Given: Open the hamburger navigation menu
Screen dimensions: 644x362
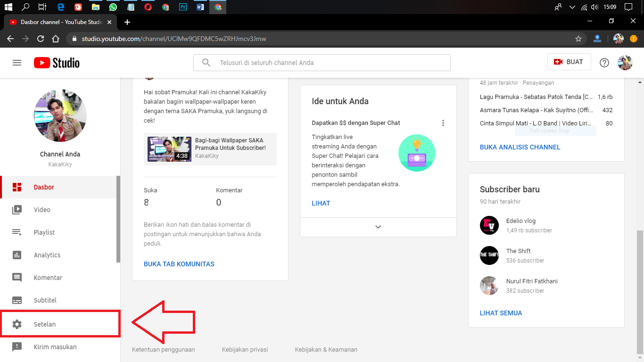Looking at the screenshot, I should (x=17, y=63).
